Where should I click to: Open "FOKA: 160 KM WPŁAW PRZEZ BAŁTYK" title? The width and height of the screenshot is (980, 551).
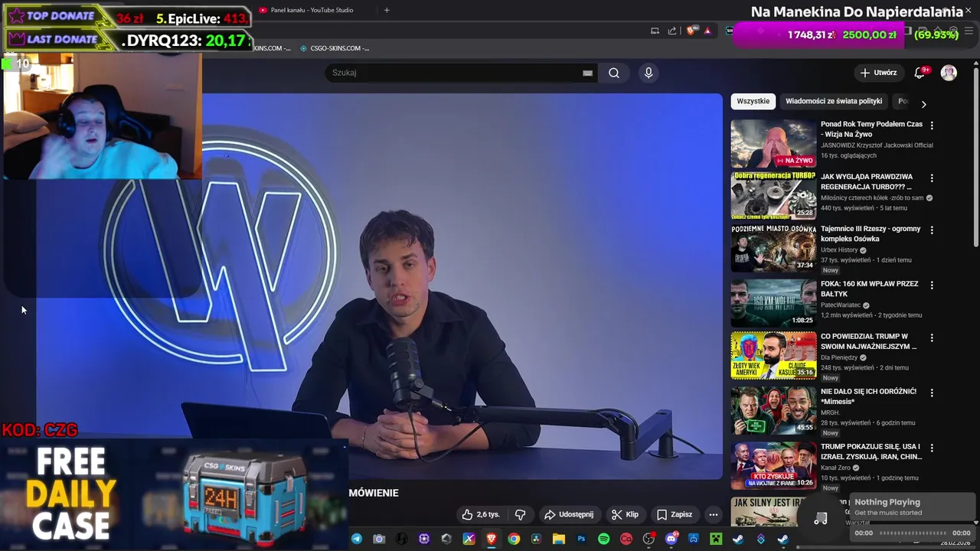[x=869, y=289]
